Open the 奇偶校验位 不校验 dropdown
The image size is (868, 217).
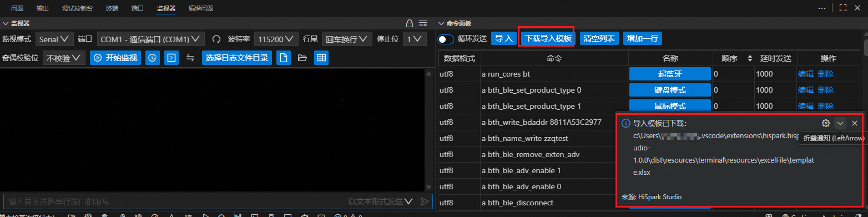(x=64, y=58)
